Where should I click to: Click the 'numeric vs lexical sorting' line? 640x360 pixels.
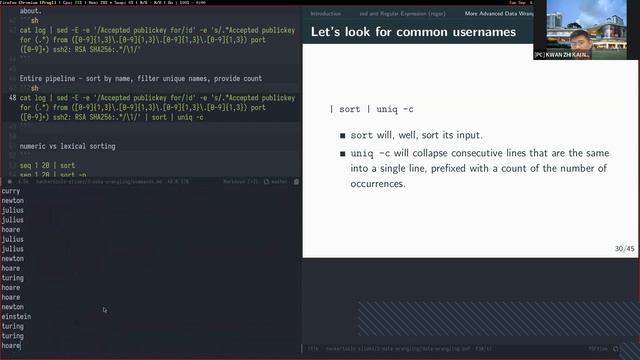(x=67, y=146)
